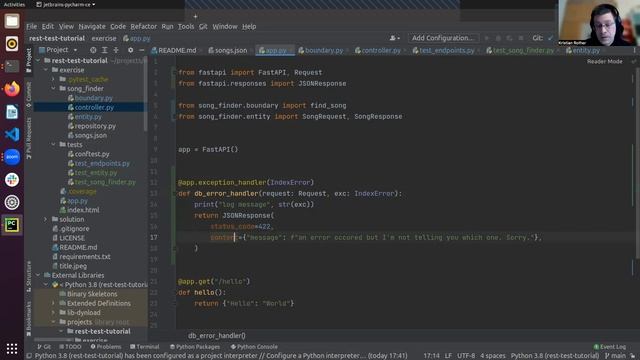This screenshot has width=640, height=360.
Task: Open Slack from the Ubuntu dock
Action: point(12,180)
